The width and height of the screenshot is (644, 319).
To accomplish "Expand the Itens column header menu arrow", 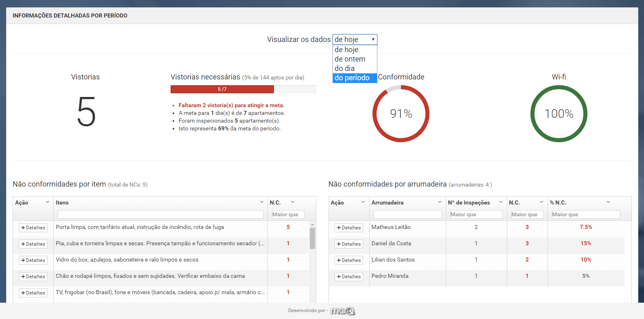I will (261, 202).
